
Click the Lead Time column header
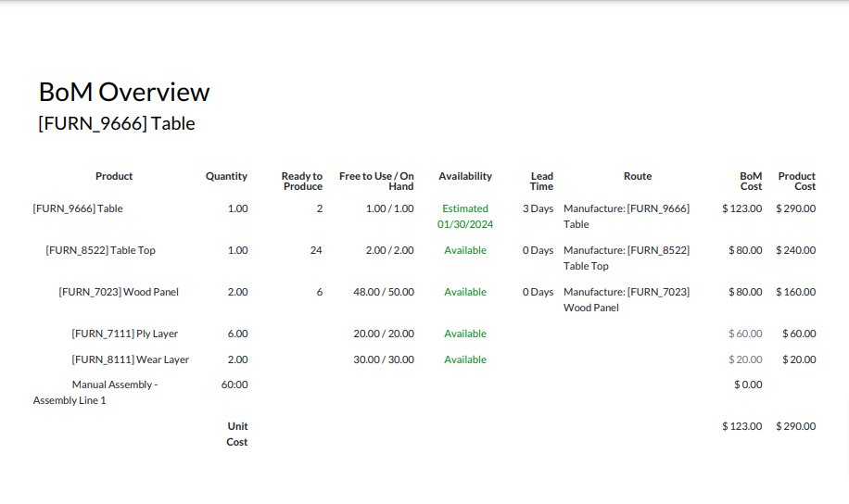click(x=541, y=181)
